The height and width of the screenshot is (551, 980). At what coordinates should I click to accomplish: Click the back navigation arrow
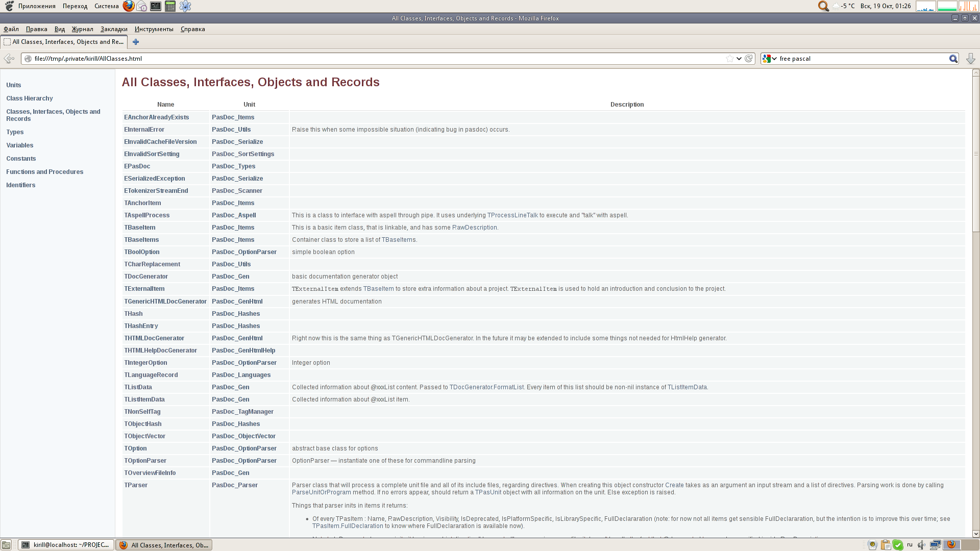pyautogui.click(x=9, y=59)
